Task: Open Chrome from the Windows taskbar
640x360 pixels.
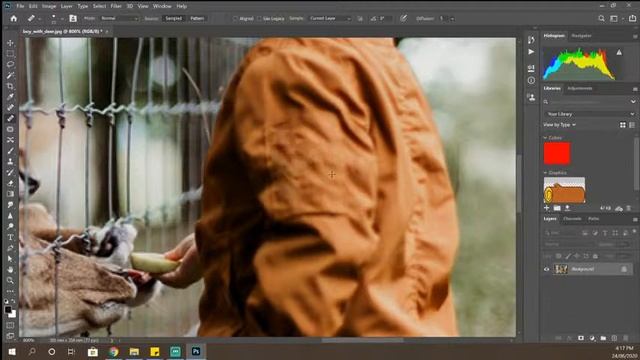Action: coord(113,351)
